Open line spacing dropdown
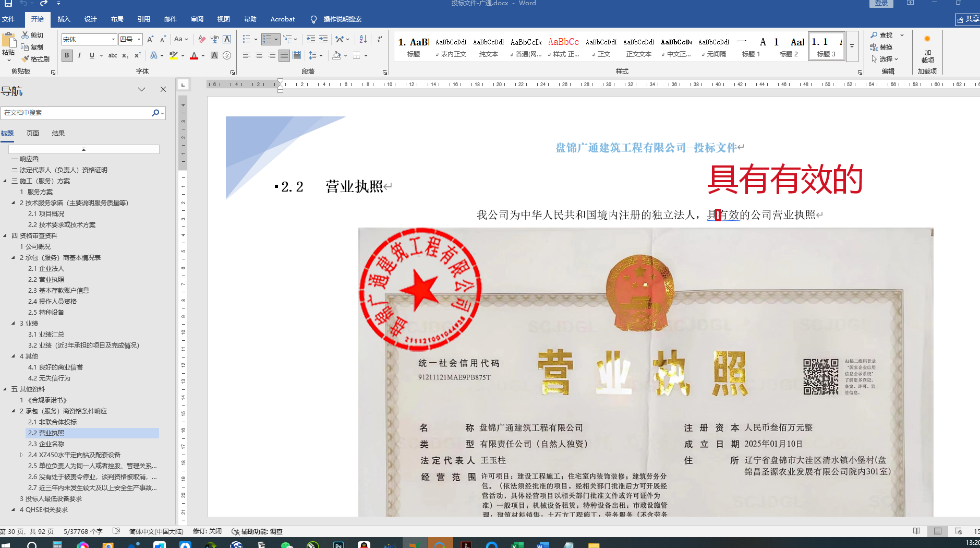 316,55
